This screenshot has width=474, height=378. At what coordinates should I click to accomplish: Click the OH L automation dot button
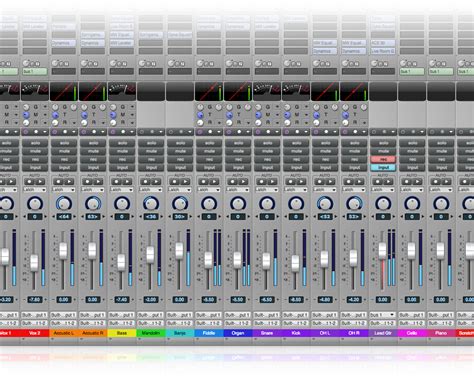tap(320, 182)
